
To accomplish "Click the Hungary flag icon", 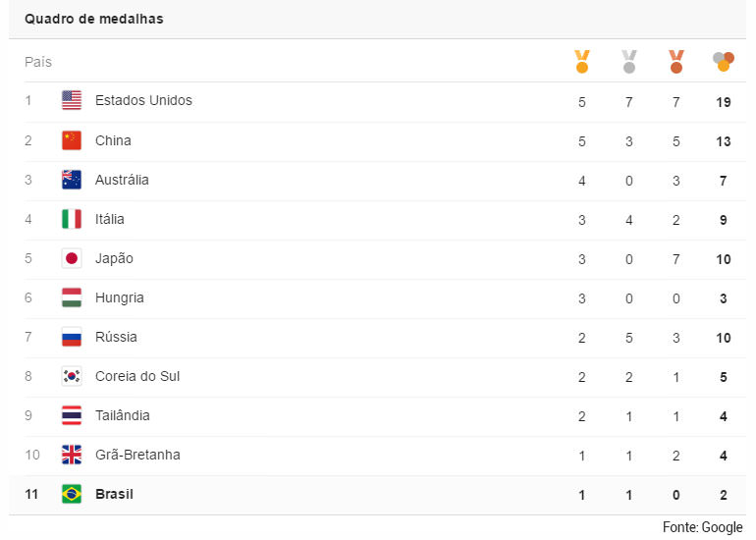I will coord(72,297).
